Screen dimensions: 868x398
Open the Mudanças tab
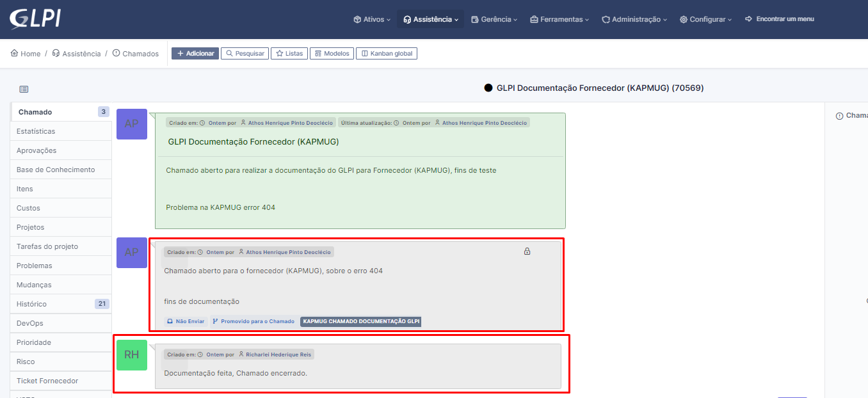click(61, 285)
